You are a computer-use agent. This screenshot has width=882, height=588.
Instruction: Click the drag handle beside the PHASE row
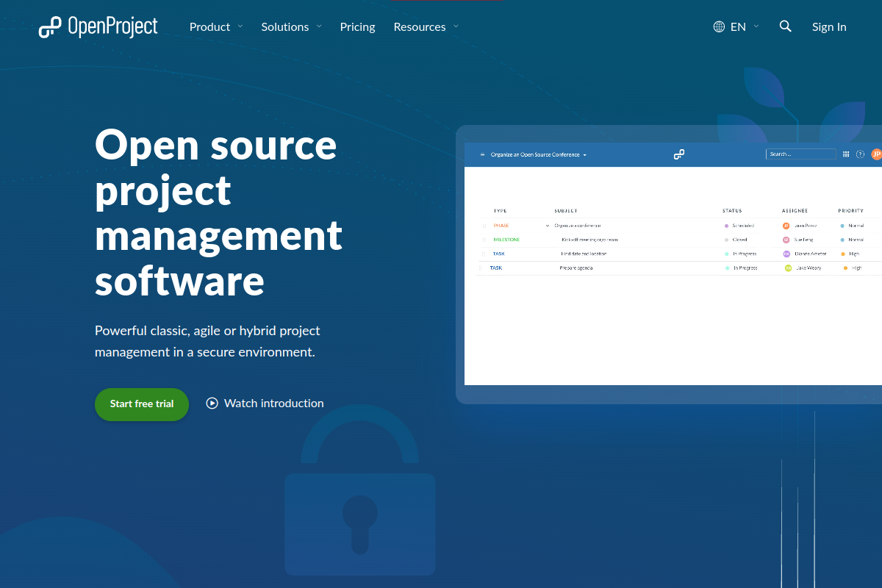483,225
